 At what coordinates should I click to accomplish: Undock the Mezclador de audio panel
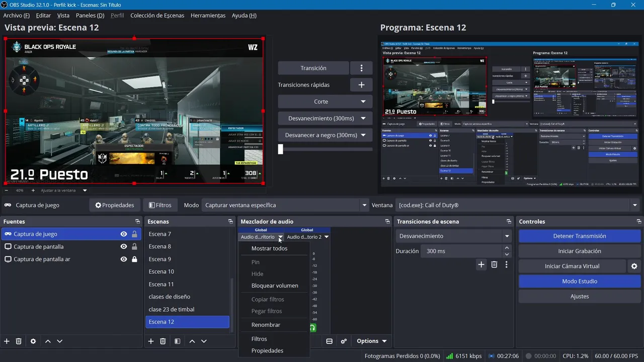point(387,221)
